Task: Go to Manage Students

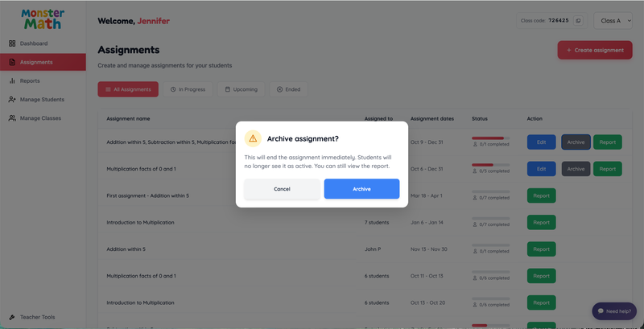Action: (43, 99)
